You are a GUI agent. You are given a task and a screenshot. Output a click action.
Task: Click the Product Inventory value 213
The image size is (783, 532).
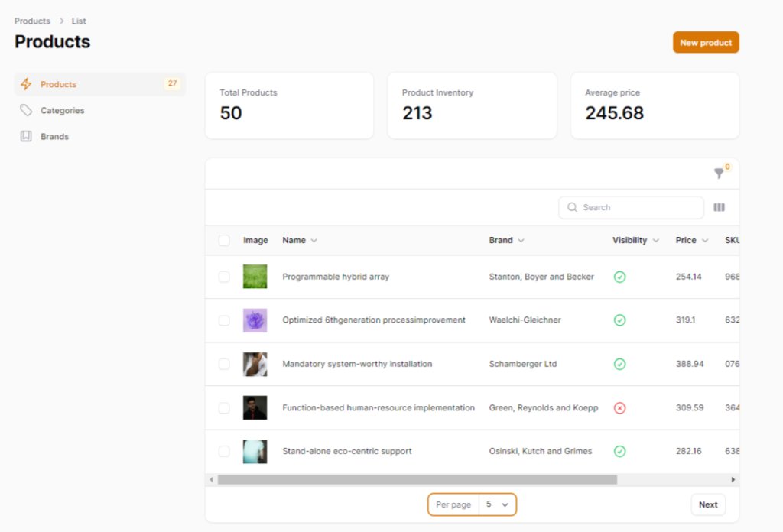pos(417,113)
